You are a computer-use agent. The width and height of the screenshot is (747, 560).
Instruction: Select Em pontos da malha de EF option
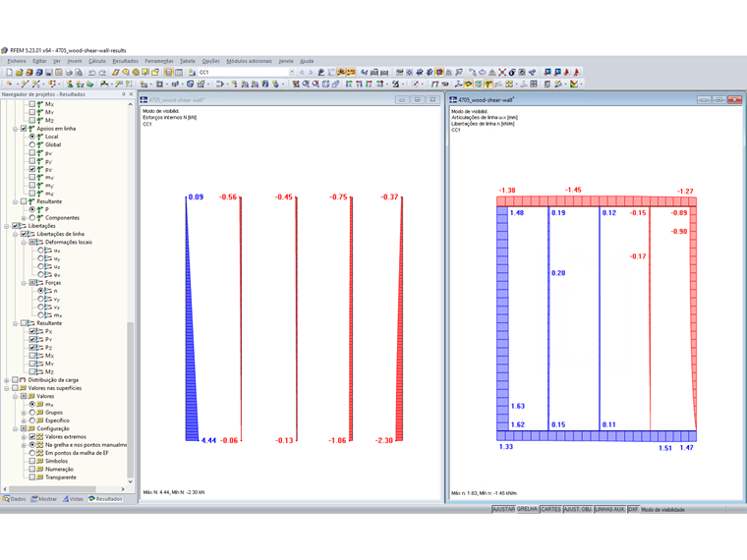(x=32, y=453)
